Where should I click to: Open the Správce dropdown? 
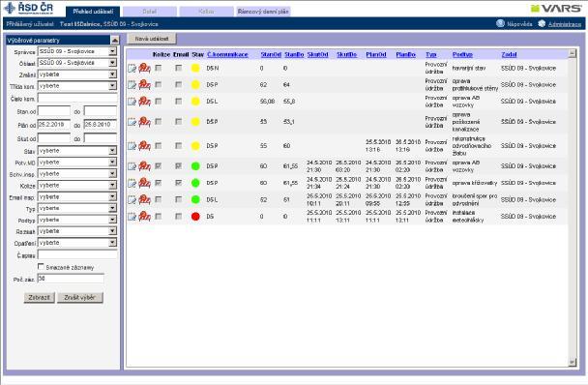click(77, 51)
